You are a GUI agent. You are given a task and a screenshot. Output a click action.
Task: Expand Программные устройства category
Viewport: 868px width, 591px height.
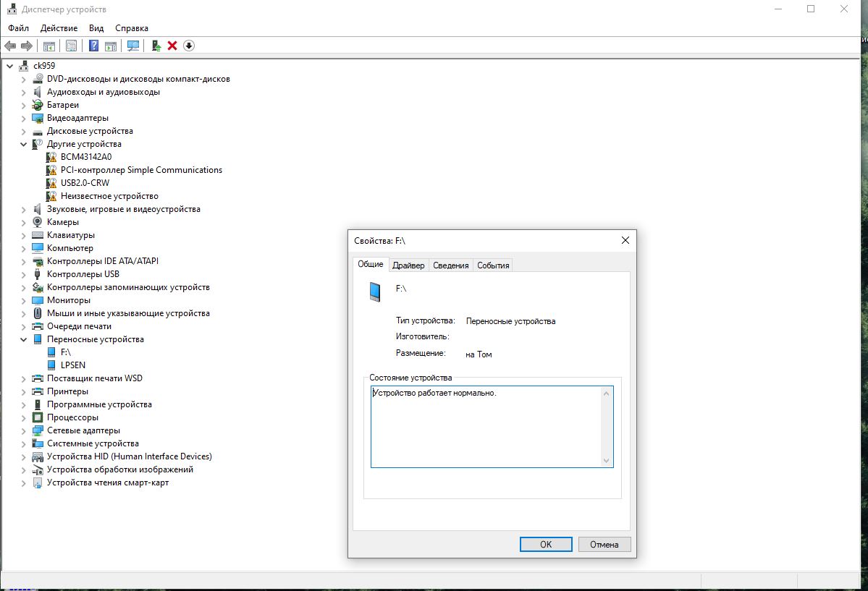23,405
